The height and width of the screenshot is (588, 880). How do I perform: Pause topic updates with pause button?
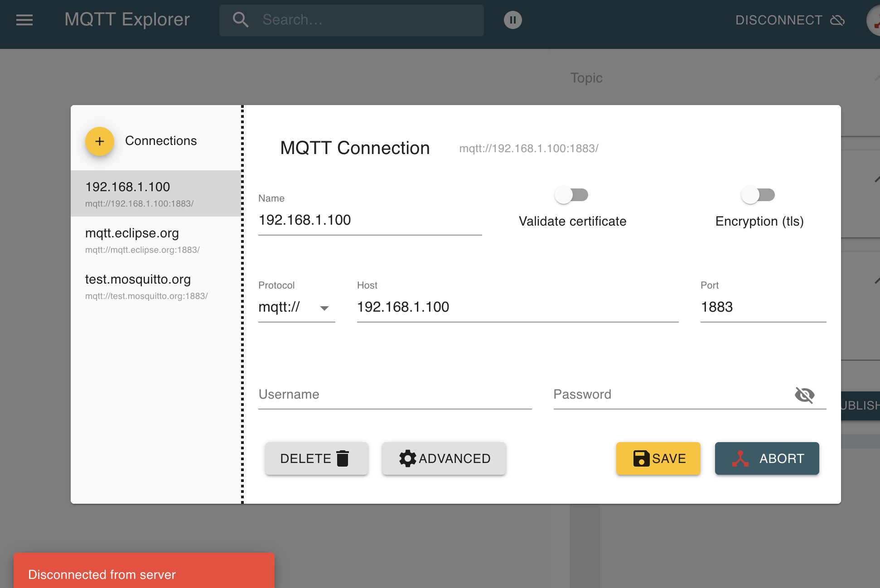point(513,20)
